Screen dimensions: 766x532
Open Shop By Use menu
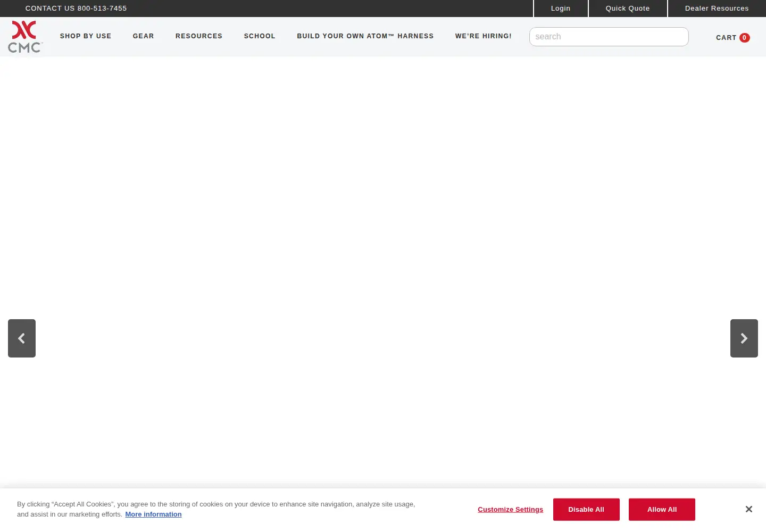pos(86,36)
